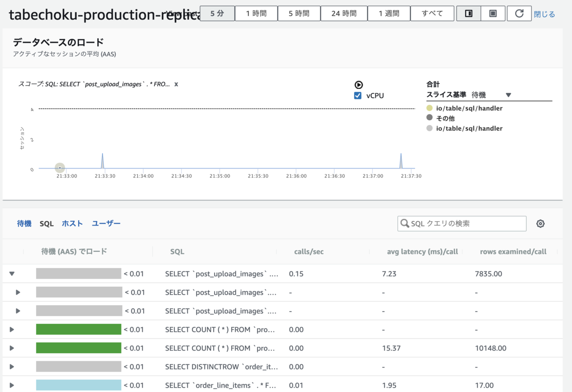Select the 5 分 time range
This screenshot has width=572, height=392.
pyautogui.click(x=217, y=13)
